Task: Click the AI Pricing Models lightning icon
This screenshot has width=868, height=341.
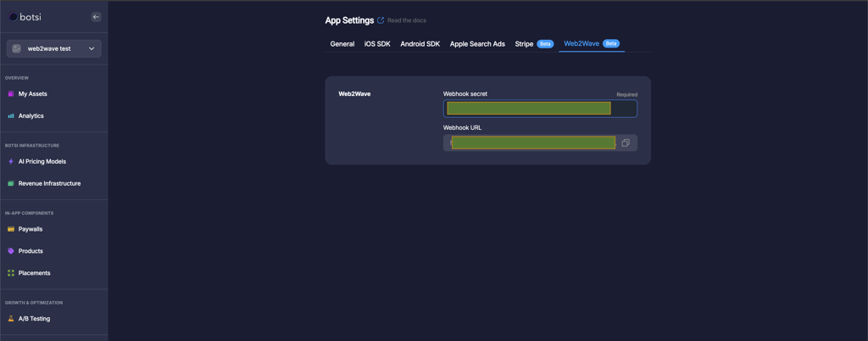Action: [10, 162]
